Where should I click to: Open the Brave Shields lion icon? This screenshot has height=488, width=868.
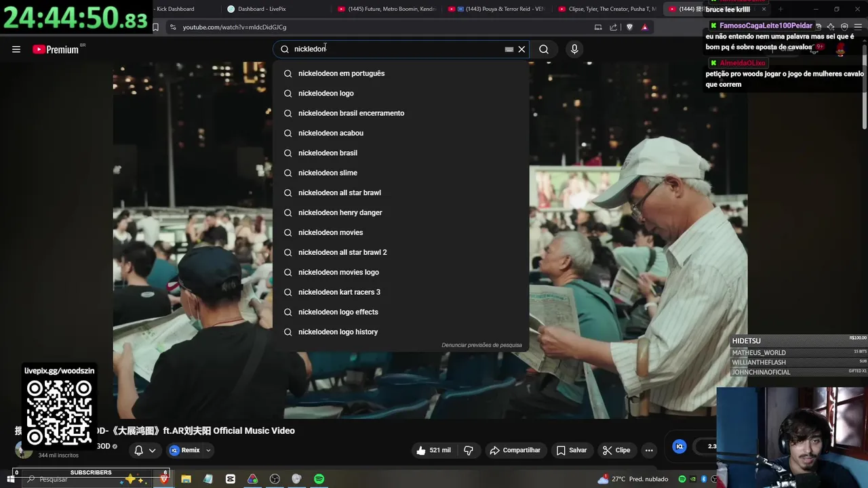pyautogui.click(x=629, y=27)
